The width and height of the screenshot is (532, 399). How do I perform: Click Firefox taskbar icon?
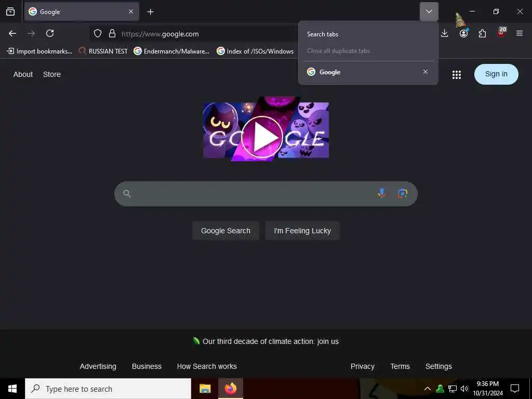(230, 389)
